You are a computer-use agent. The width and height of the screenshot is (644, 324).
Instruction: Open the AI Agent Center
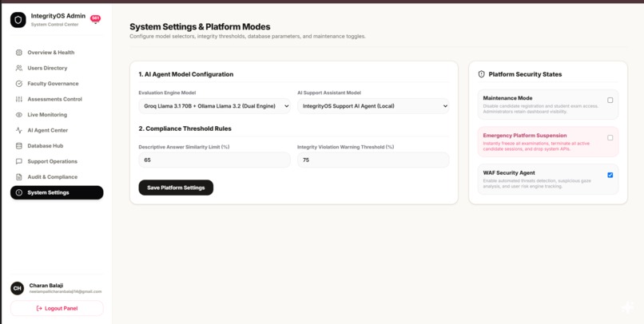pos(57,130)
